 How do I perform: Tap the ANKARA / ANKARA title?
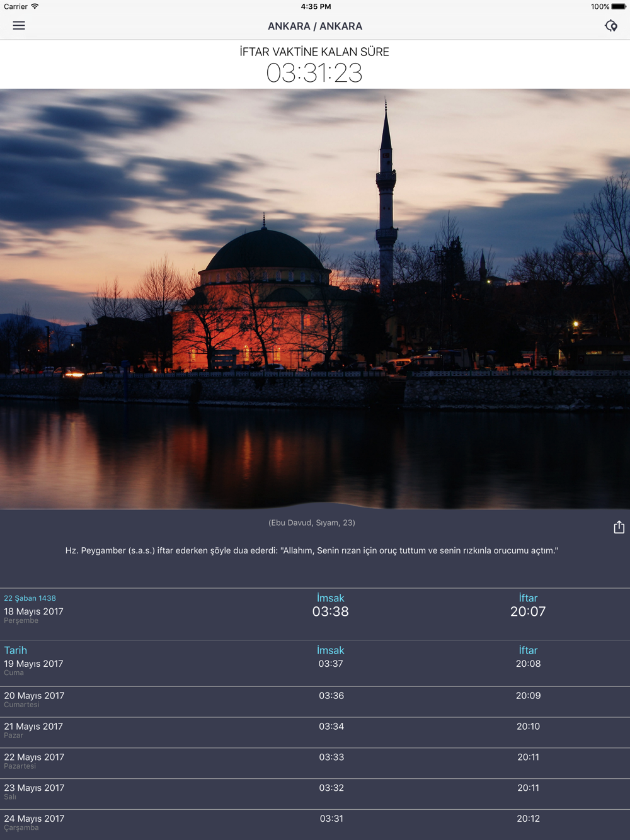point(315,26)
